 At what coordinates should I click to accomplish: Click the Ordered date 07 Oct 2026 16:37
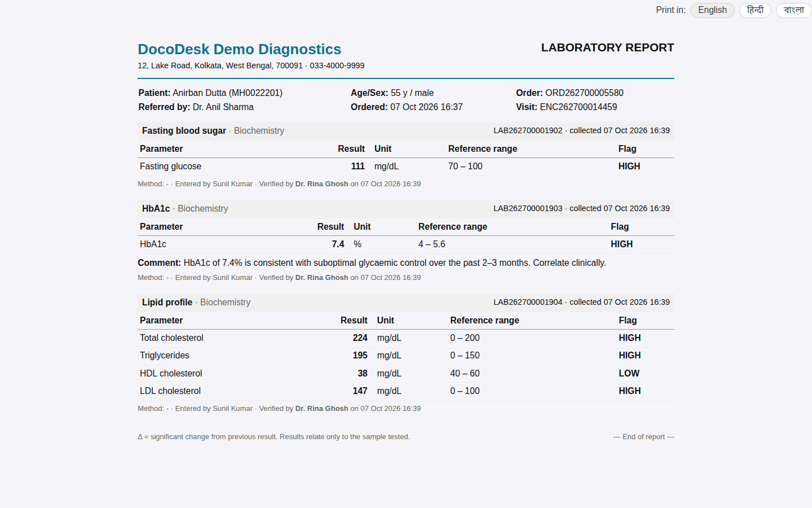pos(426,107)
